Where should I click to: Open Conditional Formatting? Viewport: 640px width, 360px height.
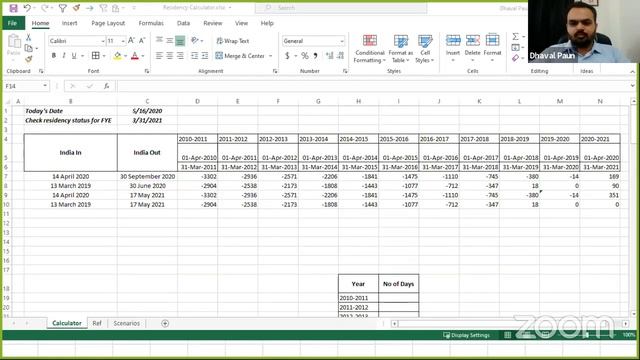click(x=369, y=49)
